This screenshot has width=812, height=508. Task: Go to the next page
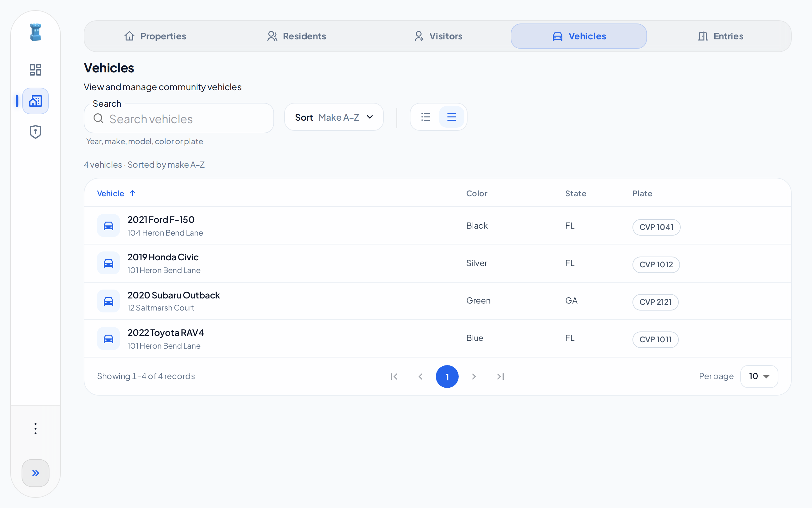(474, 377)
